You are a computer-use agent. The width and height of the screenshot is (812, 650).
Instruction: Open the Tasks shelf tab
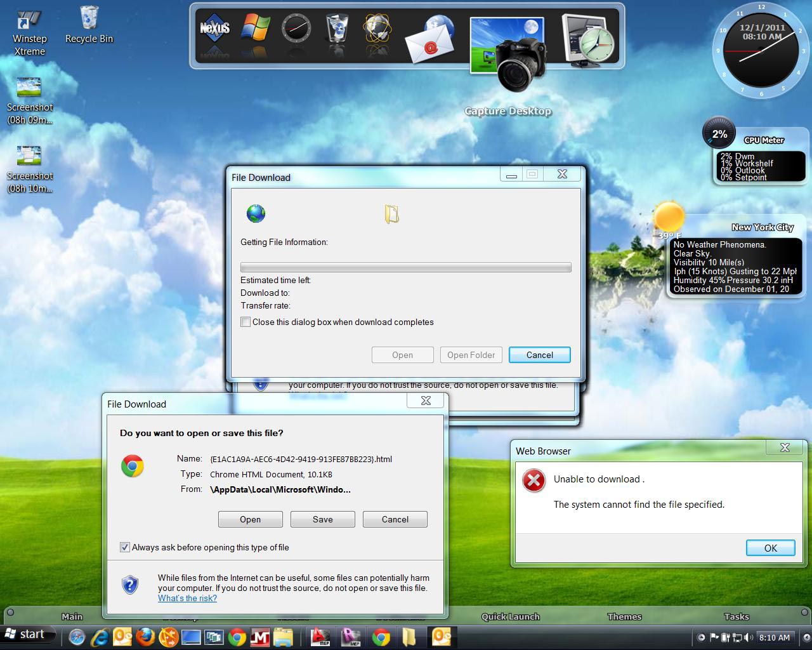(x=736, y=616)
